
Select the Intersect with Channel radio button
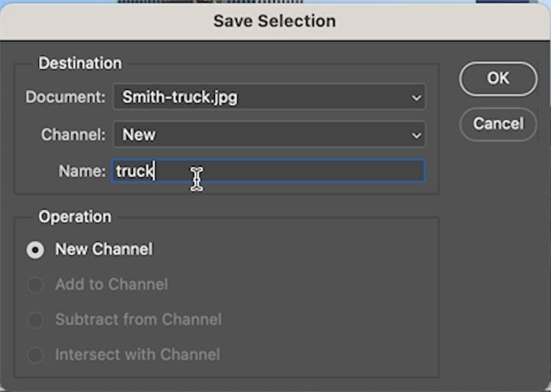pos(35,355)
